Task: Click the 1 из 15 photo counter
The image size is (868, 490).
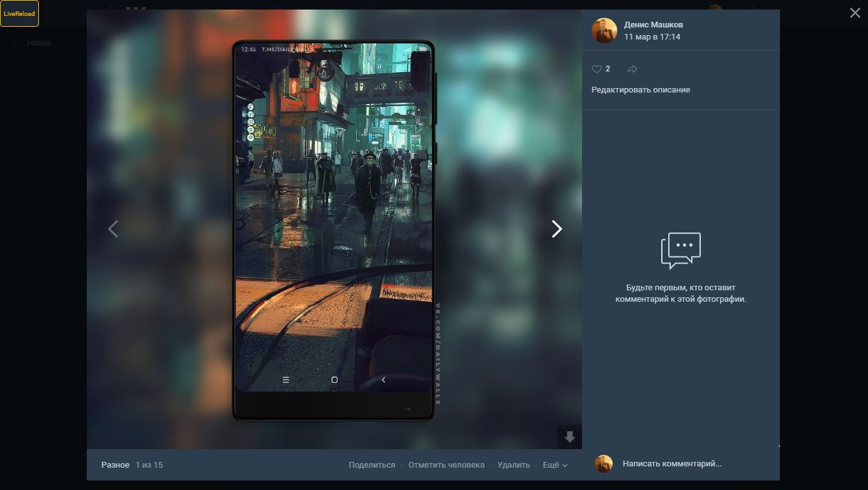Action: [x=149, y=465]
